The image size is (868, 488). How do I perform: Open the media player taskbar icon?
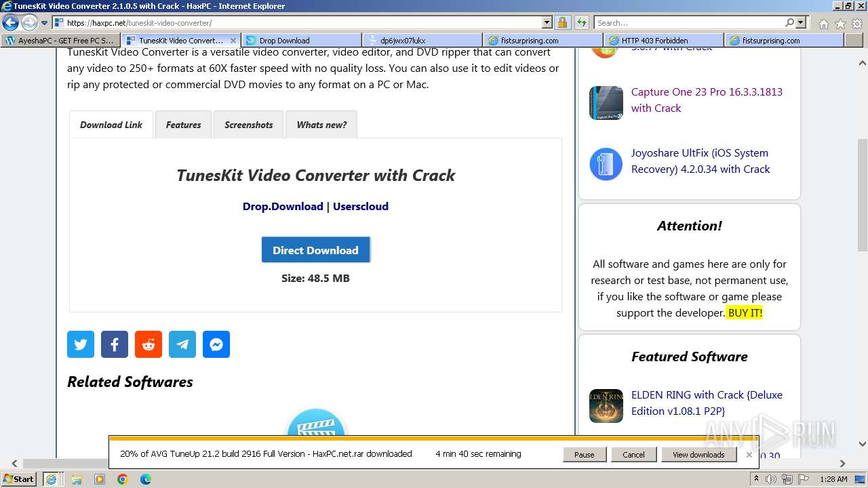pyautogui.click(x=100, y=479)
